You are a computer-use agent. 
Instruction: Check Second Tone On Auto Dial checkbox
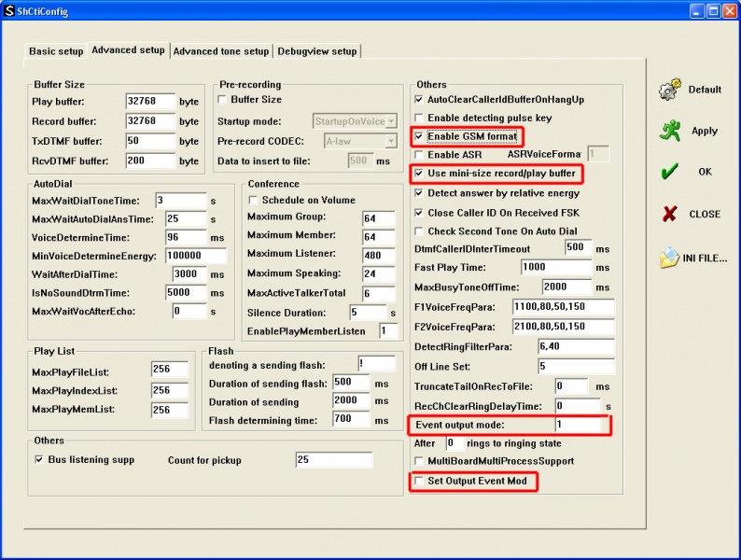tap(418, 231)
